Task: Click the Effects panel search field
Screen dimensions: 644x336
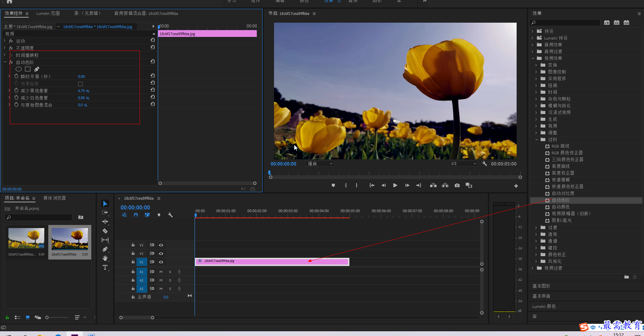Action: coord(565,23)
